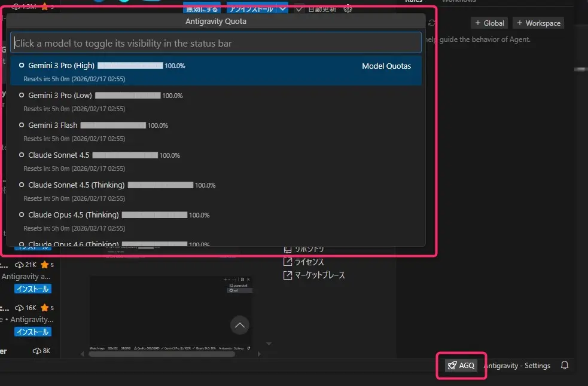Install the extension with 16K downloads

tap(33, 332)
